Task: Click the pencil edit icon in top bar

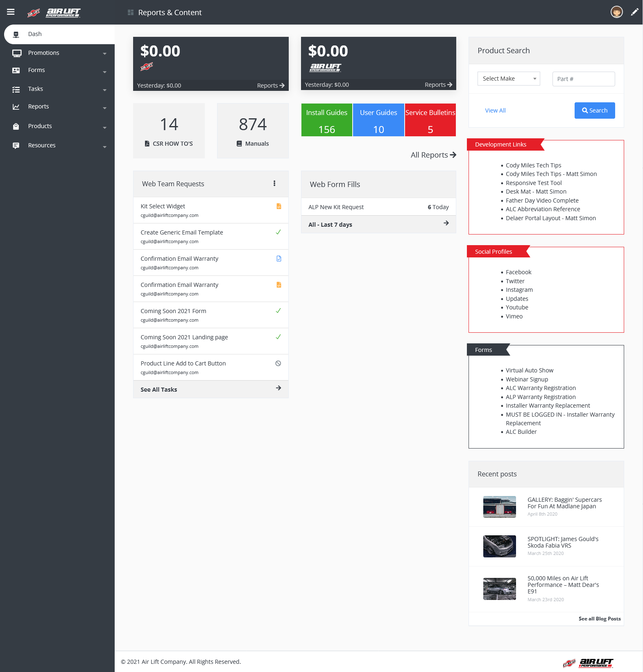Action: (x=634, y=12)
